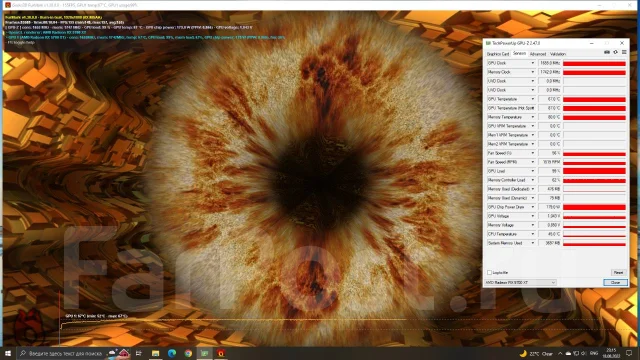Open the Memory Temperature dropdown arrow

532,117
